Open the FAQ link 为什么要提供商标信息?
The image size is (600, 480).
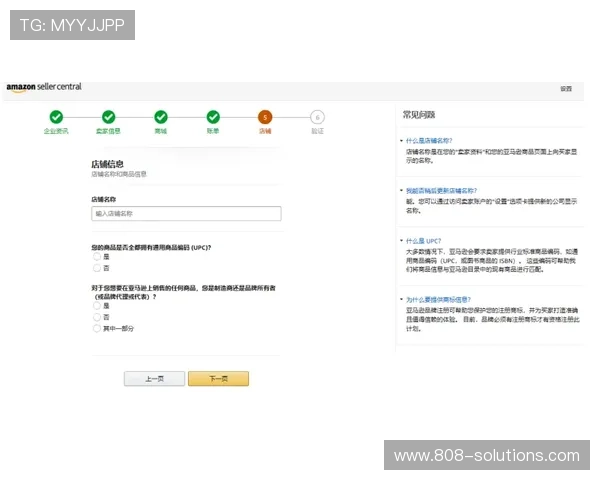[x=438, y=300]
